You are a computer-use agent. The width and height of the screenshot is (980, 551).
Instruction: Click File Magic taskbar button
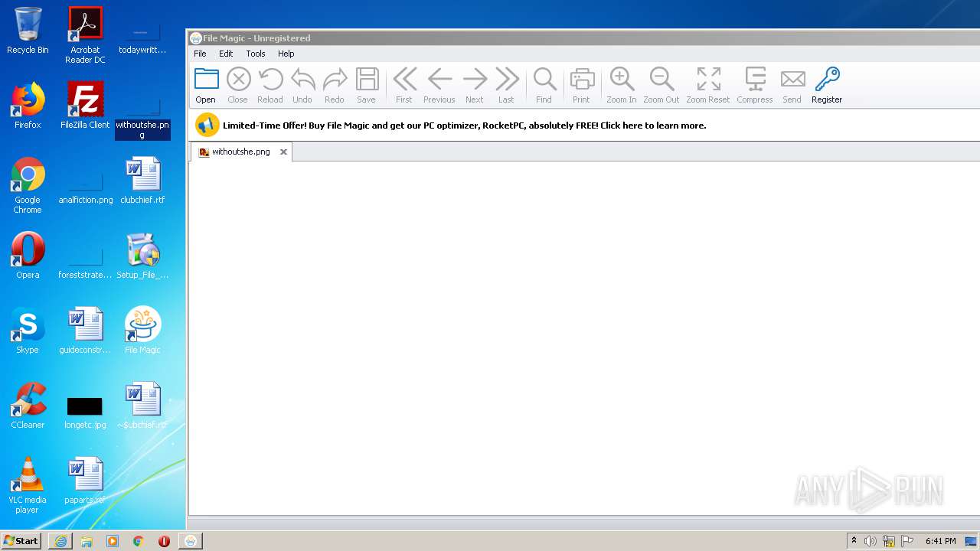coord(191,541)
